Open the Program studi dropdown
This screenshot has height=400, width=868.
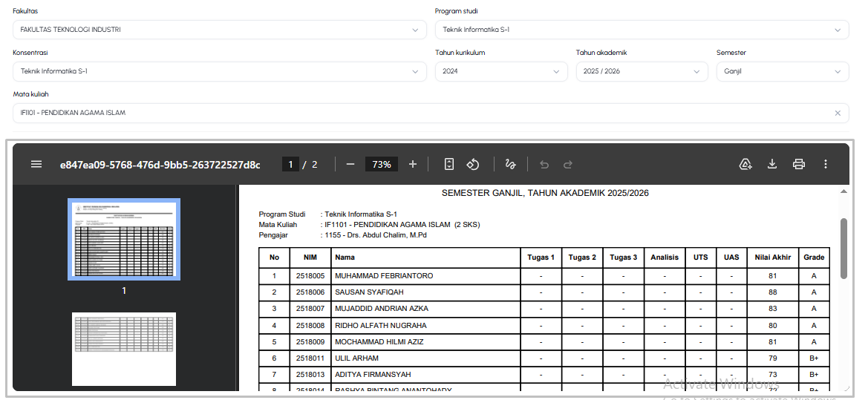[x=642, y=30]
